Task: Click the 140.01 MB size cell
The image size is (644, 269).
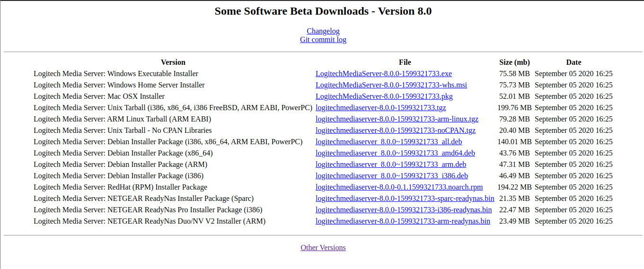Action: point(514,142)
